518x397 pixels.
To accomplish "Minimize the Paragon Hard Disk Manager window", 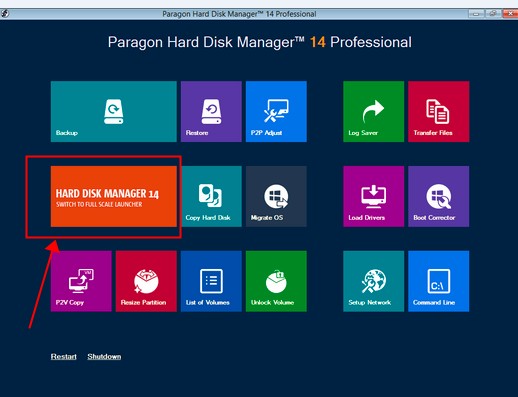I will point(476,14).
